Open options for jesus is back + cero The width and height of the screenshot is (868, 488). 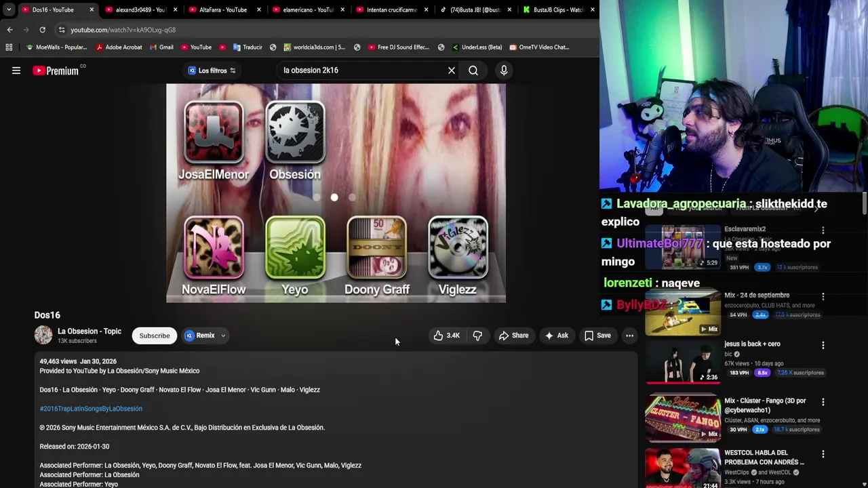[x=823, y=345]
